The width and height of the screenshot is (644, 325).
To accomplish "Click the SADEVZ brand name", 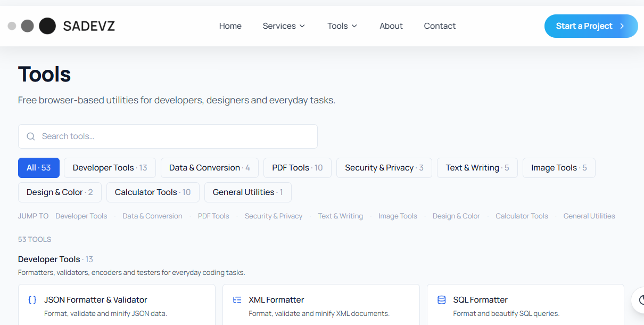I will click(x=89, y=26).
